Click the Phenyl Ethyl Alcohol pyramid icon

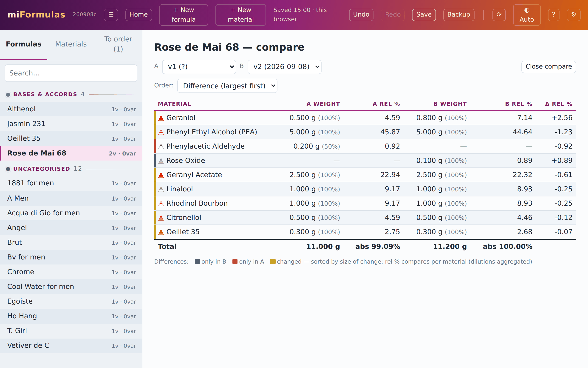point(161,132)
